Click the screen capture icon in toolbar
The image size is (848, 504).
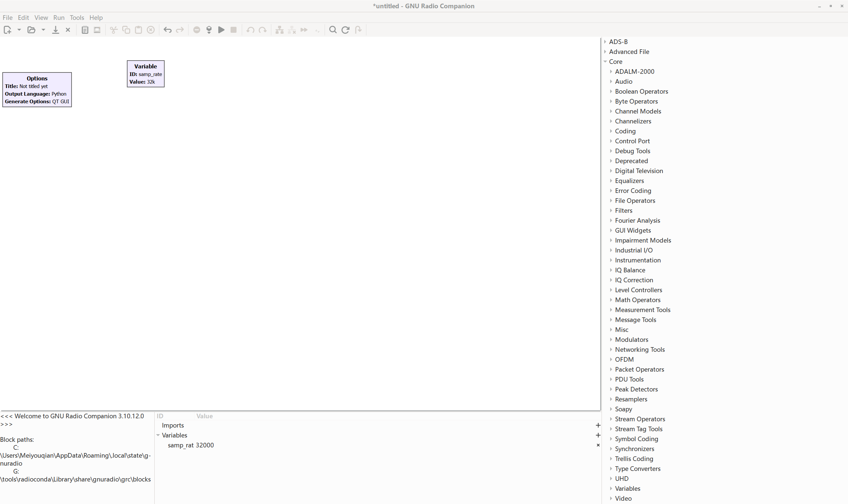(x=97, y=30)
